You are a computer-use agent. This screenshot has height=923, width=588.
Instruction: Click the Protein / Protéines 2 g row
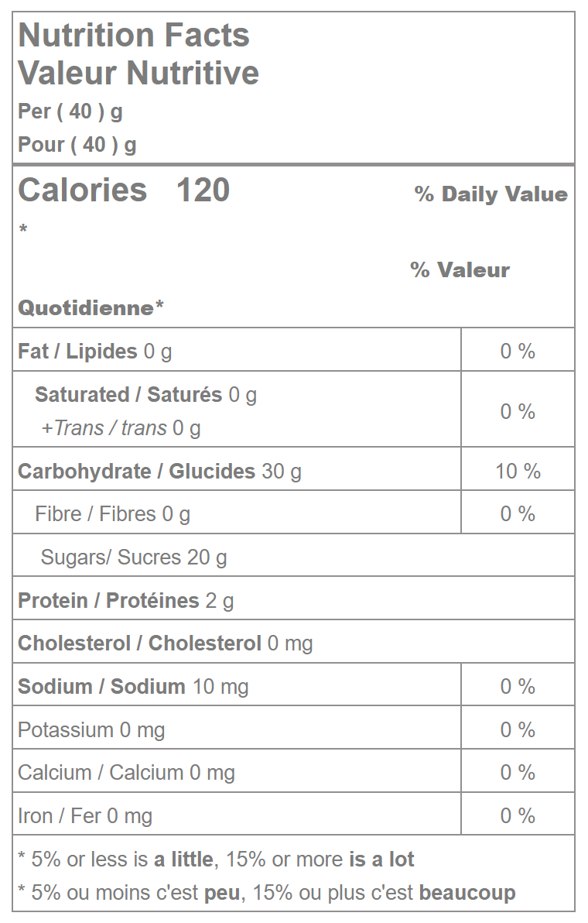tap(125, 601)
